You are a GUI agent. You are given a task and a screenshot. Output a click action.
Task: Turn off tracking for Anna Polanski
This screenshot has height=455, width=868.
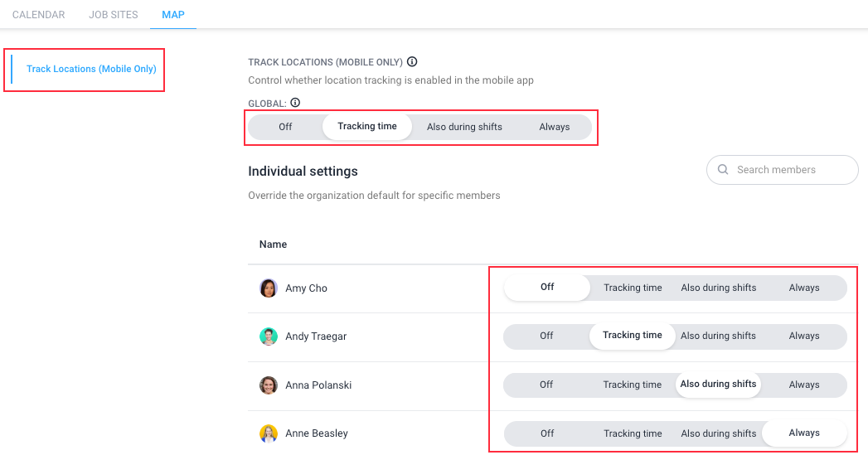[x=546, y=385]
